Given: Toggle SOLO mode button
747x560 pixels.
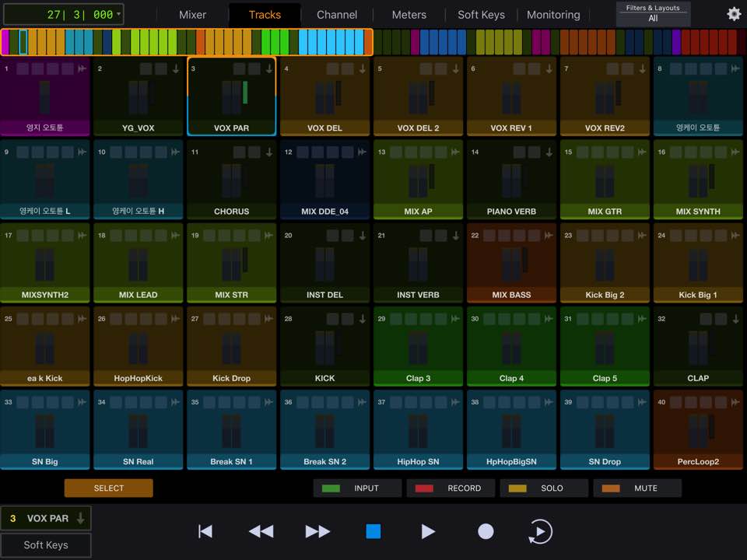Looking at the screenshot, I should (544, 488).
